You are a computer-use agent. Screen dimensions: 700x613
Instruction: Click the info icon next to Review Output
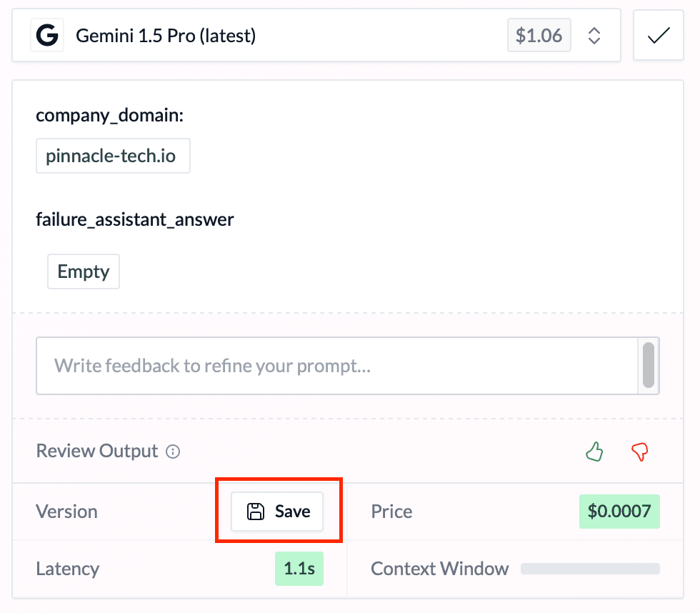(x=173, y=452)
